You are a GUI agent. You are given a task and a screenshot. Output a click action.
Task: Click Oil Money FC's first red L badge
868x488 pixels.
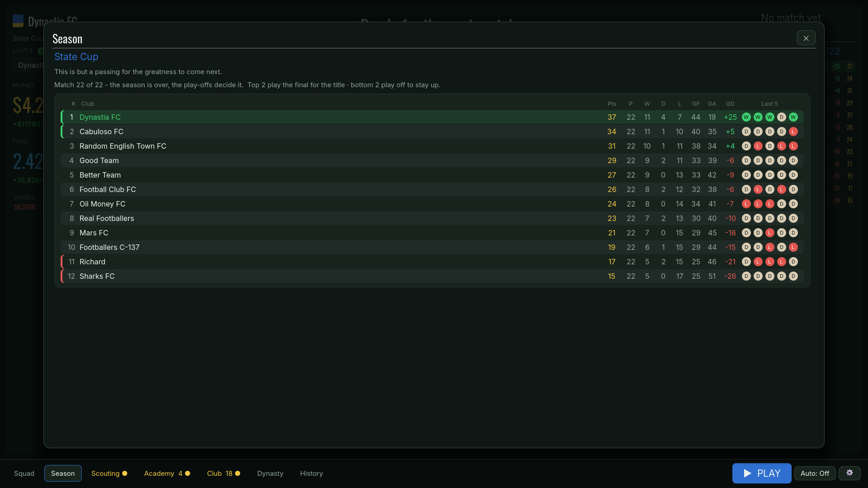pos(746,204)
